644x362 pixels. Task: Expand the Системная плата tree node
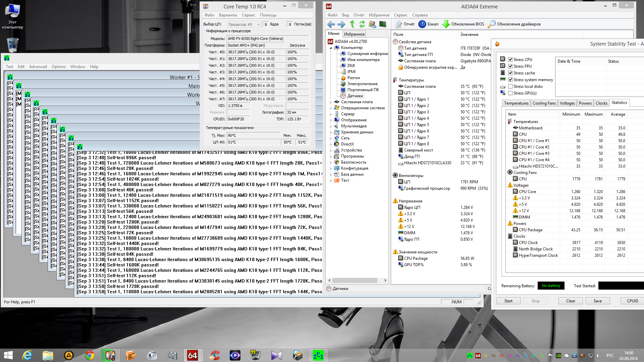pyautogui.click(x=331, y=102)
